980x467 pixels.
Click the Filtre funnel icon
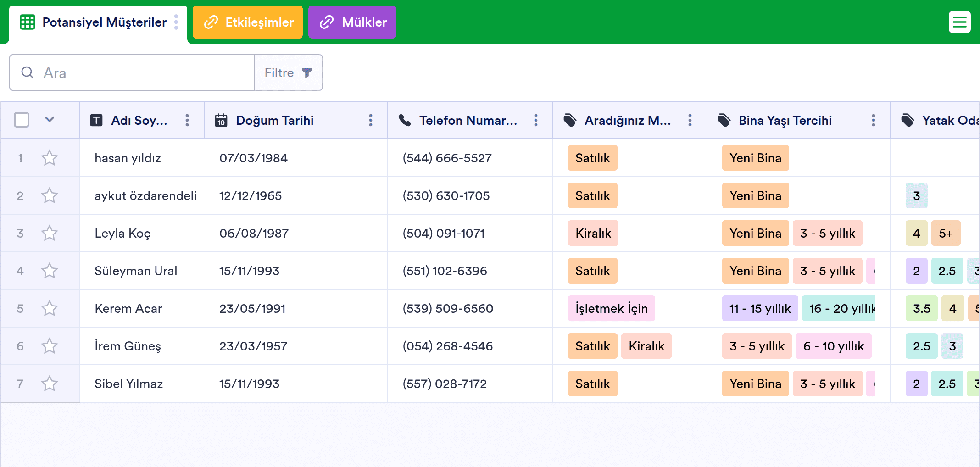[x=307, y=72]
